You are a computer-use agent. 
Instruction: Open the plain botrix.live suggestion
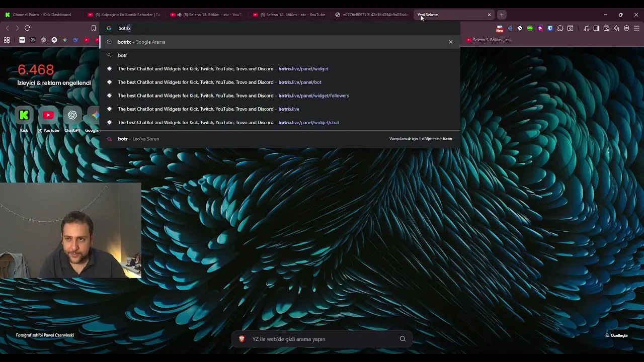point(280,109)
